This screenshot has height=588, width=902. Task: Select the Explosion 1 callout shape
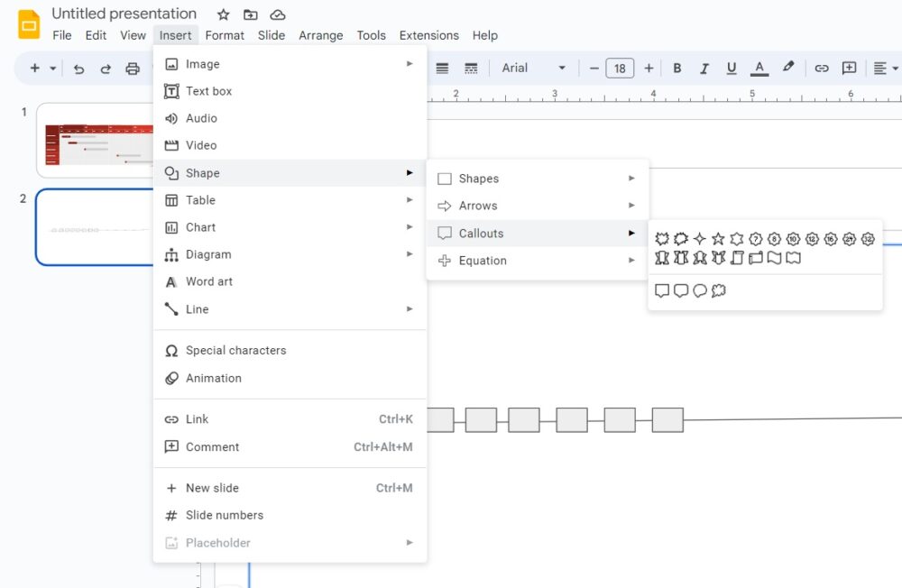pyautogui.click(x=662, y=239)
